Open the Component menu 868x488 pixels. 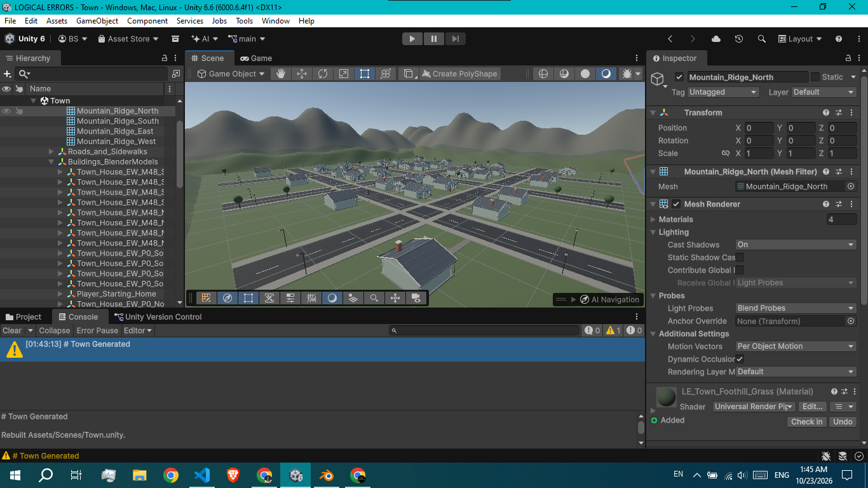(x=147, y=21)
